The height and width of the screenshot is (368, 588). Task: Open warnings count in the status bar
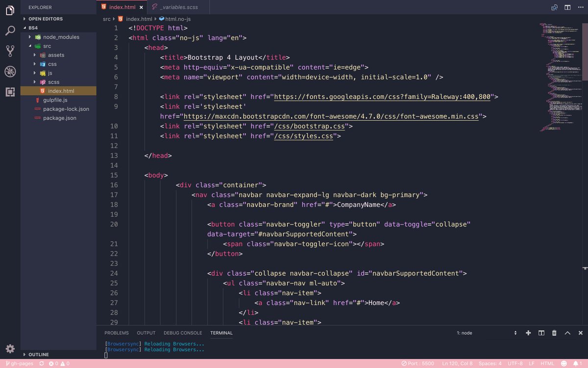64,364
